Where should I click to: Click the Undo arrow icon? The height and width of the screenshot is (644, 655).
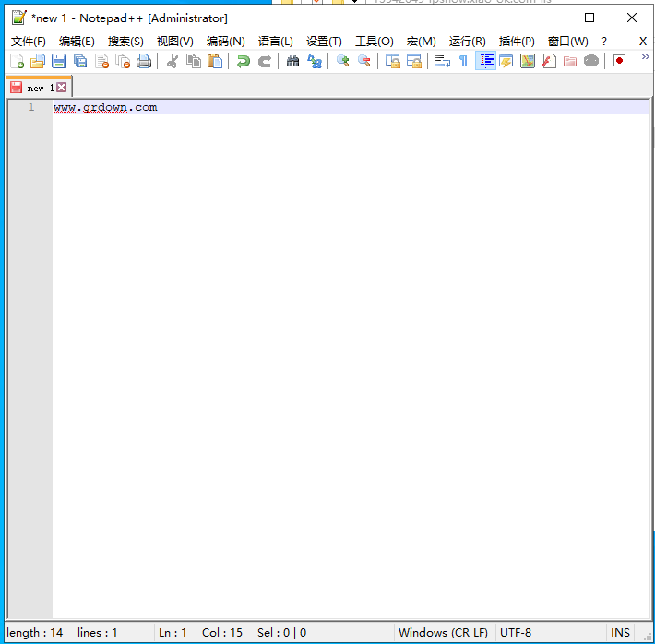click(x=243, y=61)
